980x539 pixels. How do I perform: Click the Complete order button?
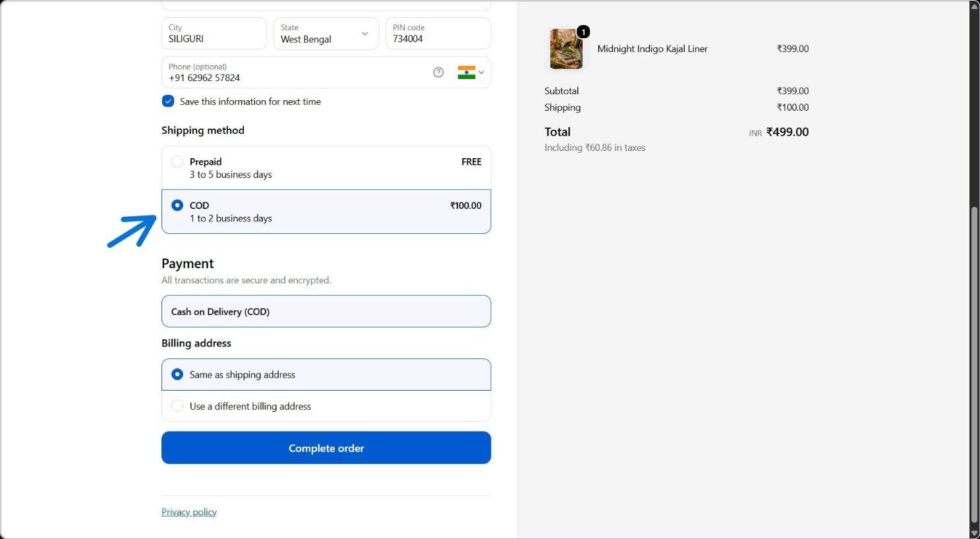pyautogui.click(x=326, y=448)
